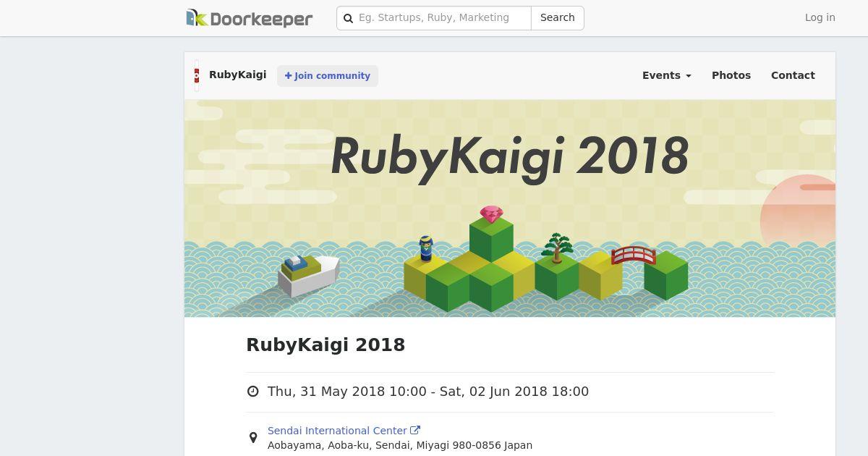868x456 pixels.
Task: Click the RubyKaigi community logo icon
Action: click(197, 75)
